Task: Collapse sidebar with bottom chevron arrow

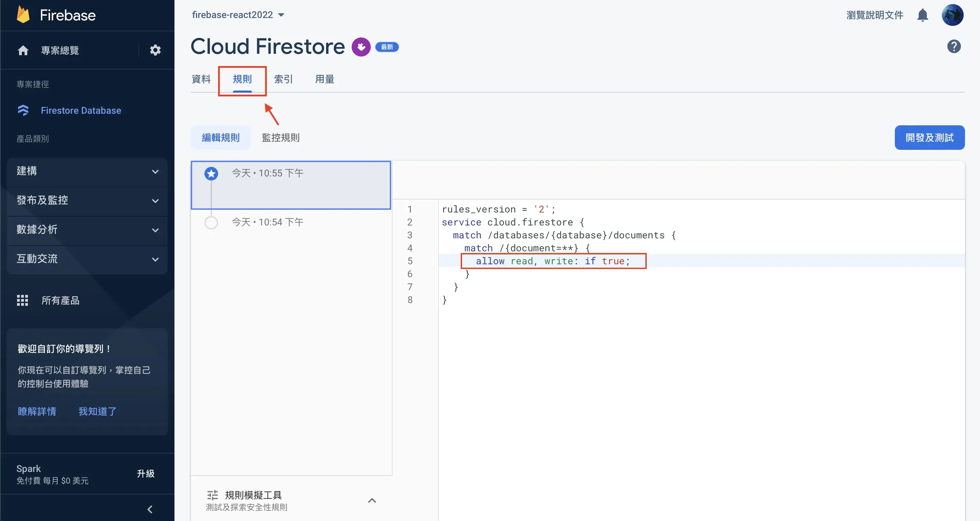Action: point(150,509)
